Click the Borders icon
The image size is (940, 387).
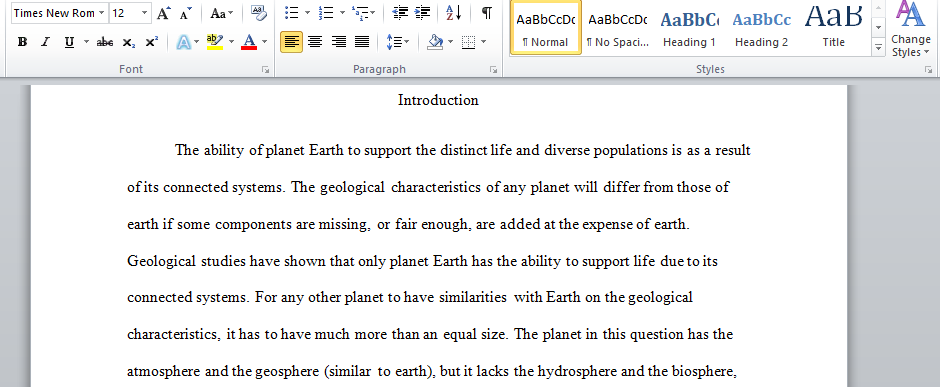click(468, 42)
